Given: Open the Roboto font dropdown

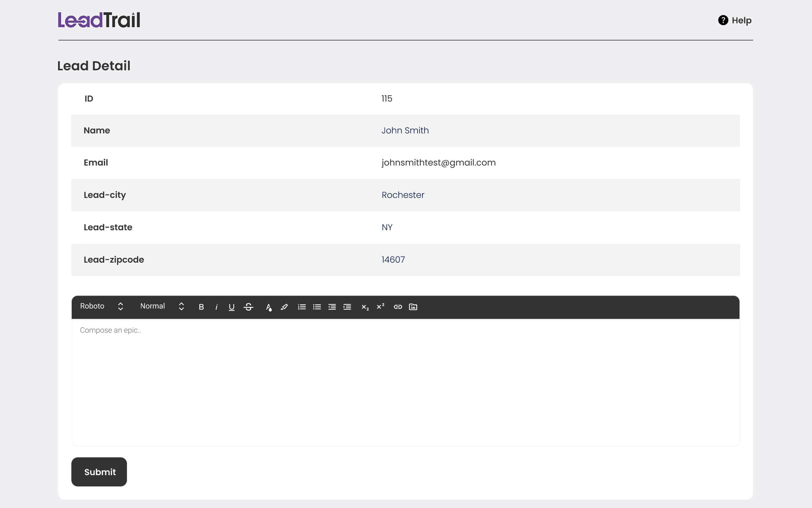Looking at the screenshot, I should tap(102, 306).
